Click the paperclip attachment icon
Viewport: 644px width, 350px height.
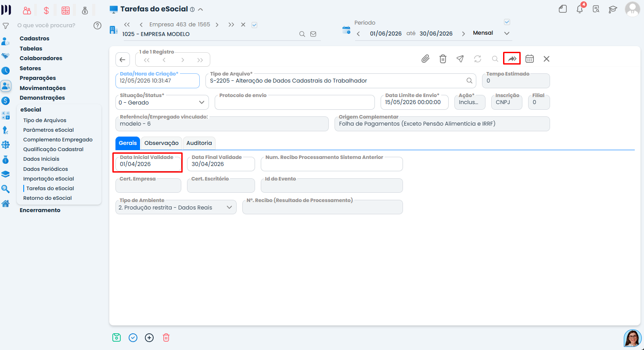pos(425,59)
